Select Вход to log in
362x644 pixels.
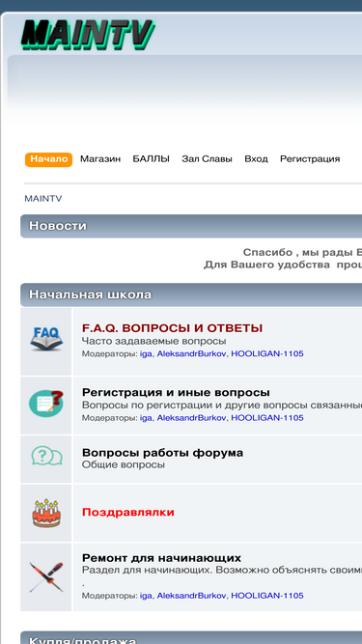click(256, 159)
